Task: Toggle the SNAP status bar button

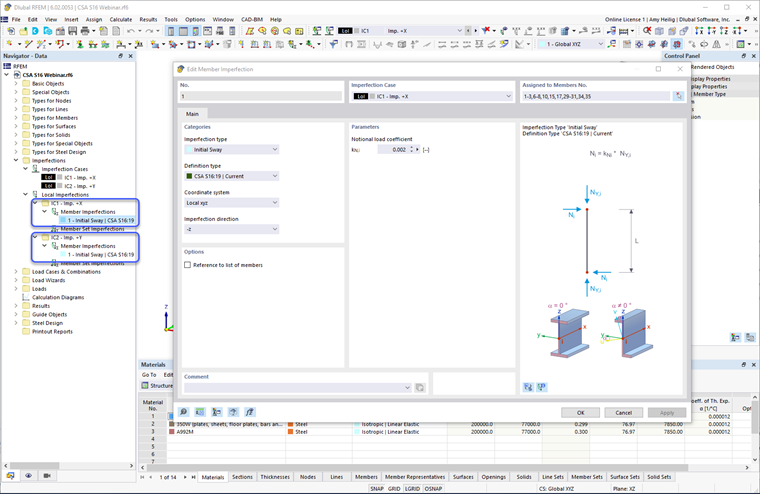Action: [x=377, y=489]
